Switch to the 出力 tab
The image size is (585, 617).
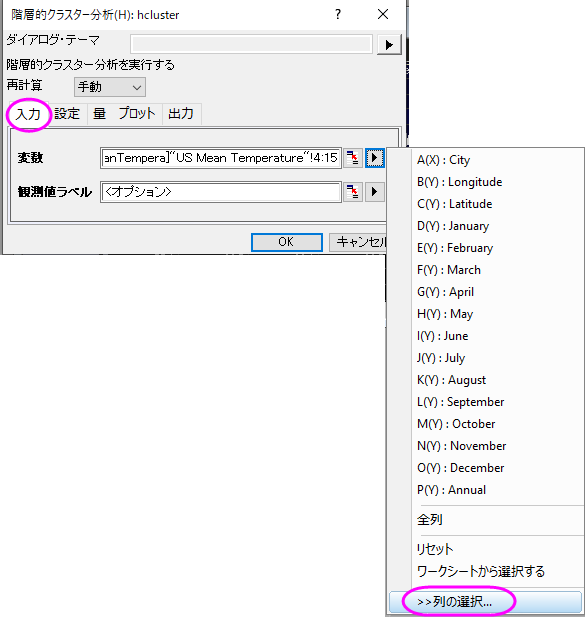pos(181,114)
